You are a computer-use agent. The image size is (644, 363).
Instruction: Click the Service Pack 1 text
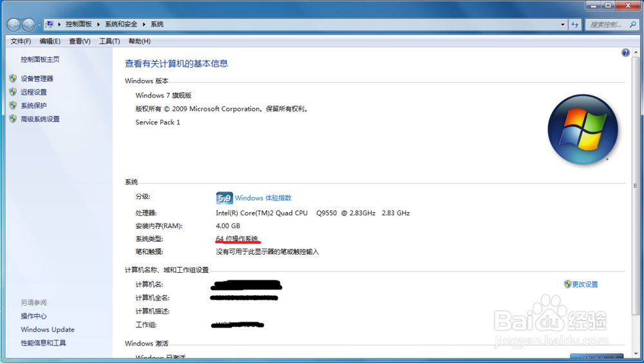158,122
